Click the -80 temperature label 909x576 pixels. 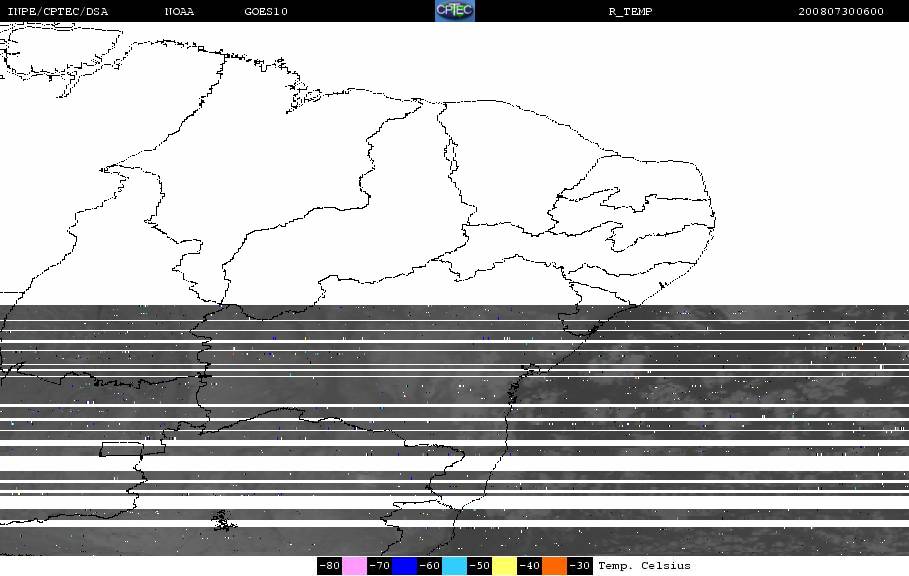[x=329, y=566]
